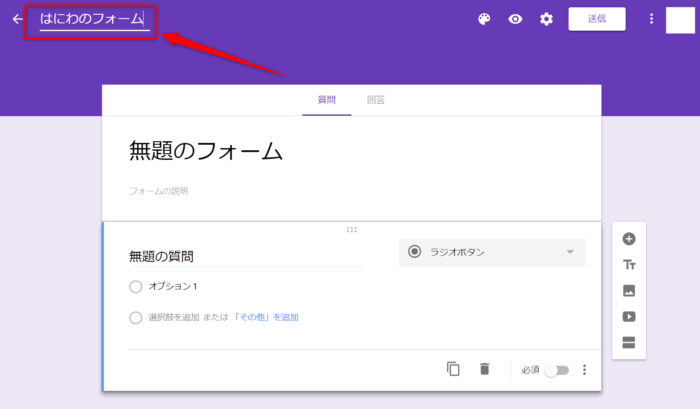Click the 「その他」を追加 link
Screen dimensions: 700x409
tap(265, 318)
